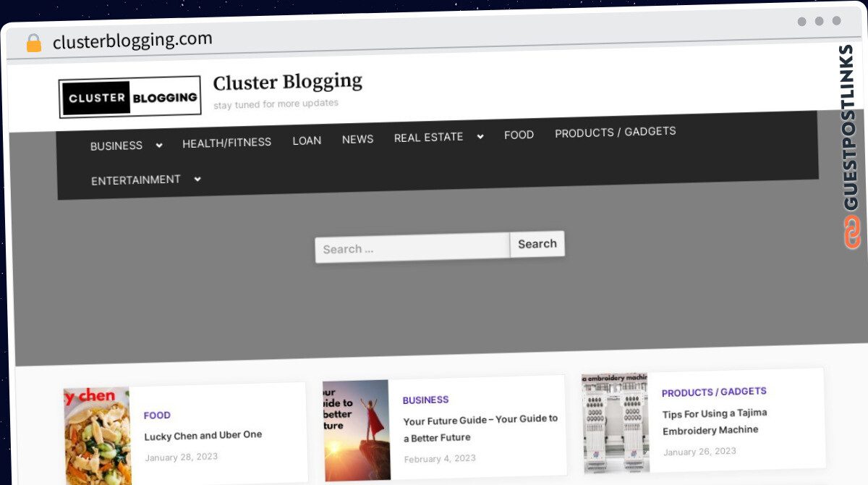The image size is (868, 485).
Task: Open the Your Future Guide article
Action: (x=480, y=428)
